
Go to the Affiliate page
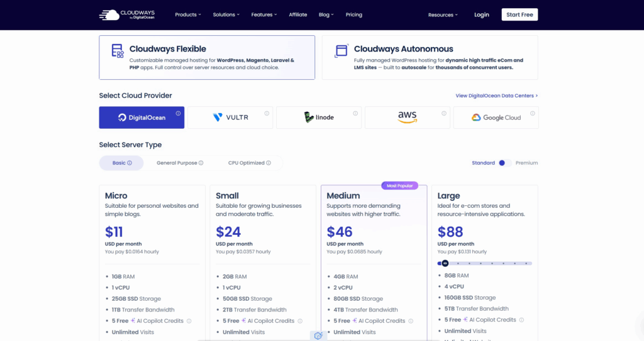point(299,14)
